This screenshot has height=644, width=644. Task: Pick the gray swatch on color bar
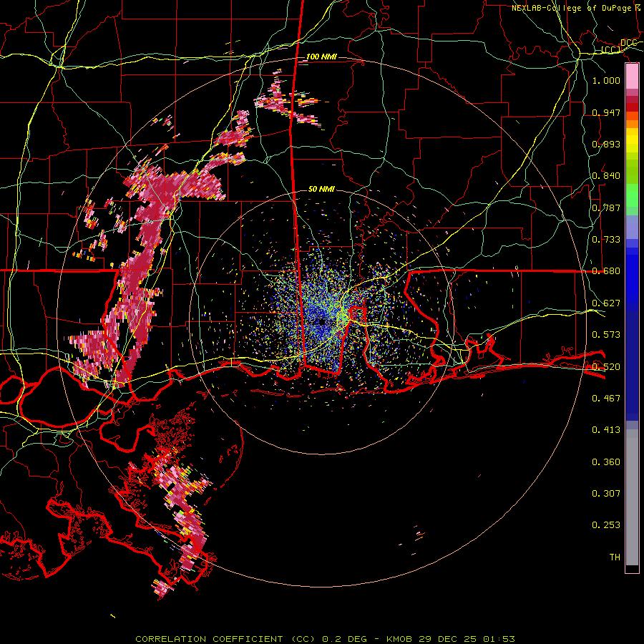pyautogui.click(x=632, y=497)
